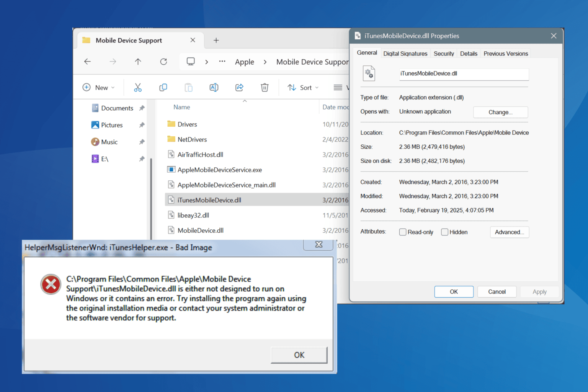Screen dimensions: 588x392
Task: Switch to General tab in Properties
Action: click(x=367, y=53)
